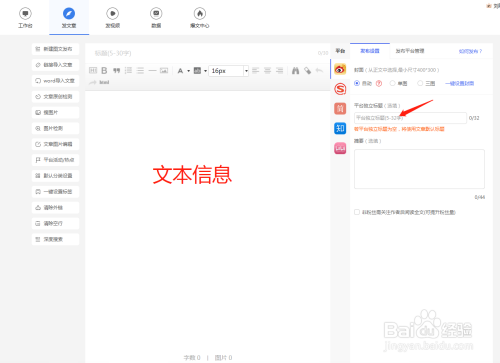
Task: Select the Sohu platform icon
Action: coord(340,89)
